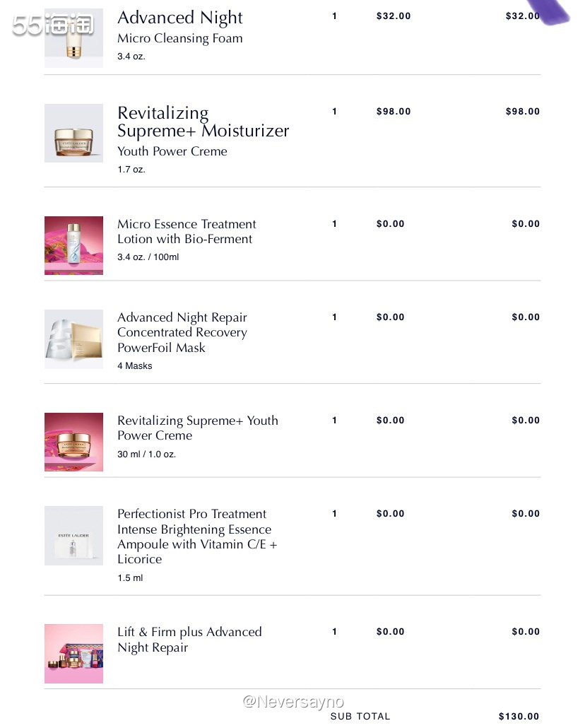This screenshot has width=585, height=728.
Task: Click Perfectionist Pro Treatment Ampoule product name
Action: [x=197, y=536]
